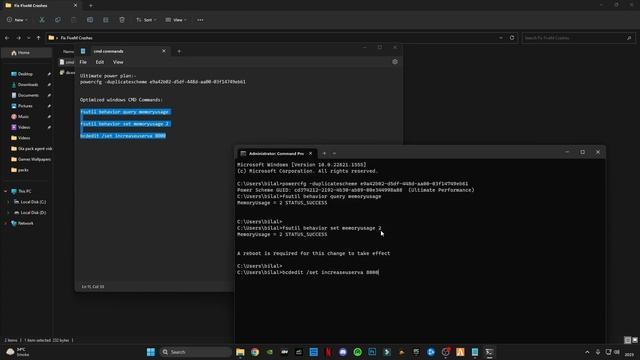Open Discord from the taskbar
This screenshot has width=640, height=360.
click(x=343, y=352)
